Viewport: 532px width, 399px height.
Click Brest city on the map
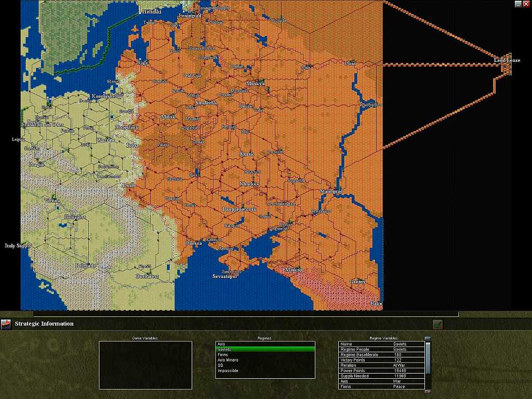132,145
